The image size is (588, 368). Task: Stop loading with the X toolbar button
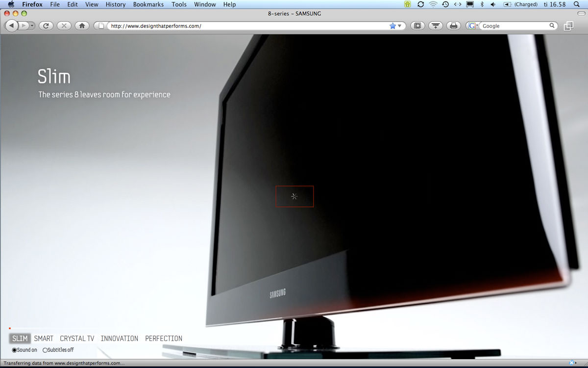click(64, 26)
